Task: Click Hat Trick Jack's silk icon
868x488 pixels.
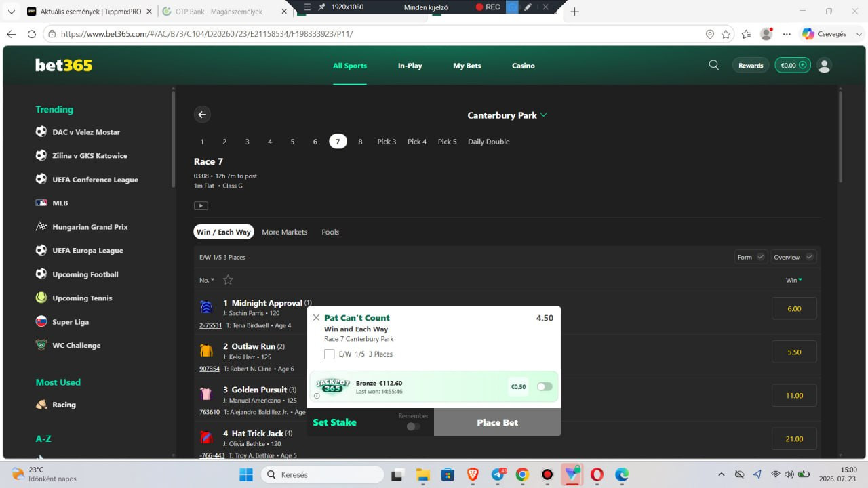Action: click(206, 437)
